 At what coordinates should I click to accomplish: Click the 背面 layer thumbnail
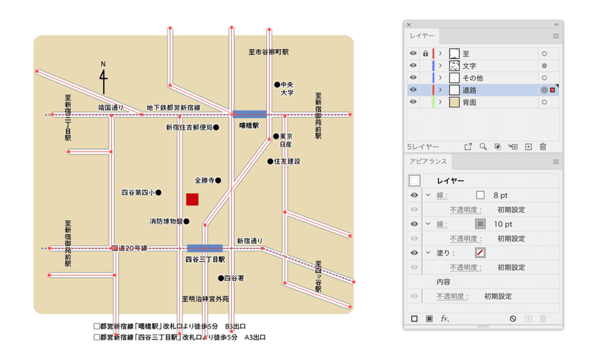pos(454,102)
